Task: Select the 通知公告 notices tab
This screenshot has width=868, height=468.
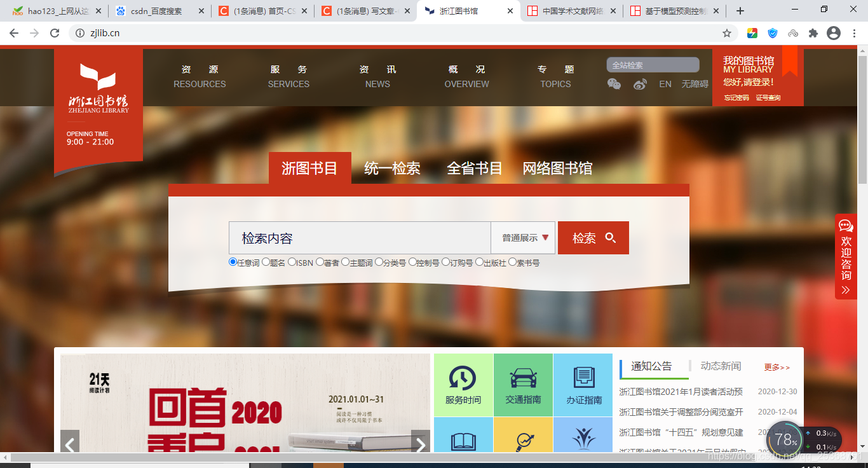Action: [x=651, y=366]
